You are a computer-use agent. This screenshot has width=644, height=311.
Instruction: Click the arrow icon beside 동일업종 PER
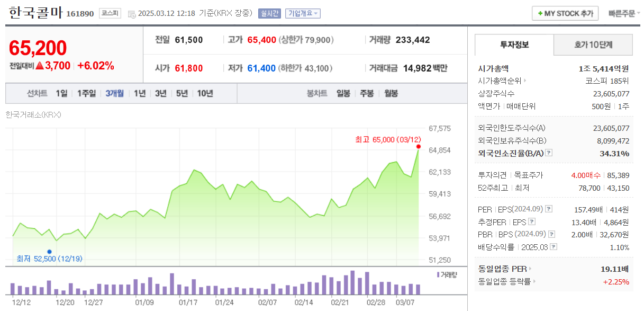pyautogui.click(x=530, y=269)
